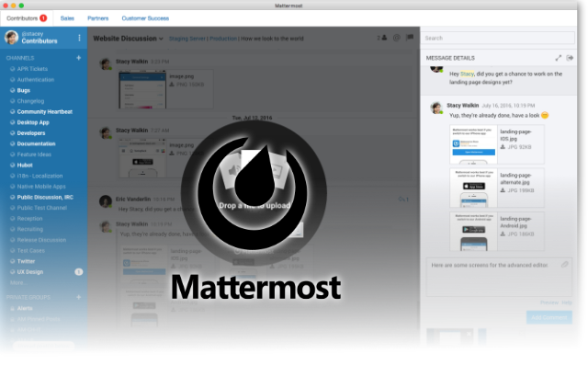Open landing-page-Android.jpg thumbnail in sidebar

pos(473,232)
